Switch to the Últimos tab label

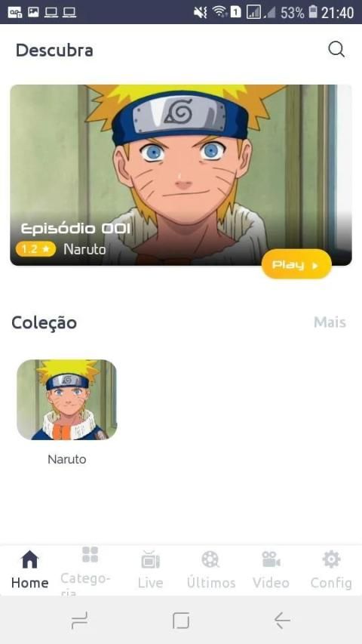(211, 583)
